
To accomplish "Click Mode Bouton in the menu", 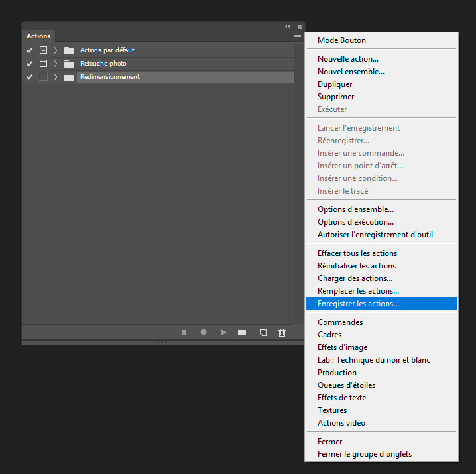I will click(x=341, y=40).
